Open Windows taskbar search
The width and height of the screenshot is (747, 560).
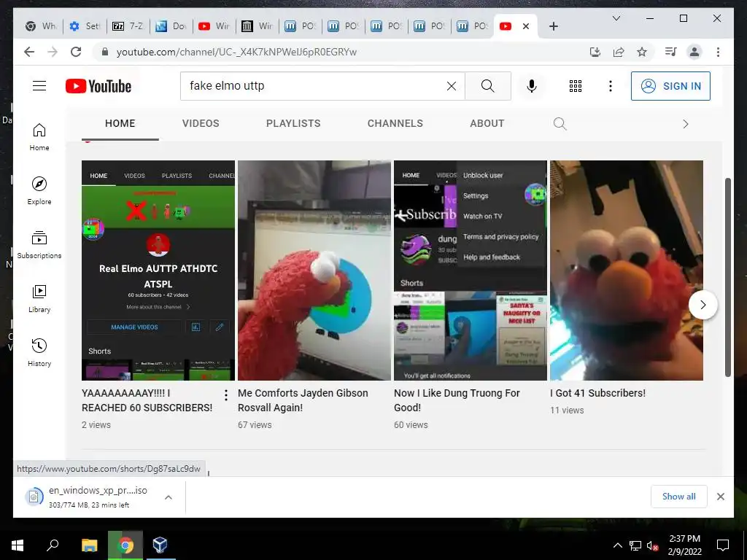pos(53,545)
